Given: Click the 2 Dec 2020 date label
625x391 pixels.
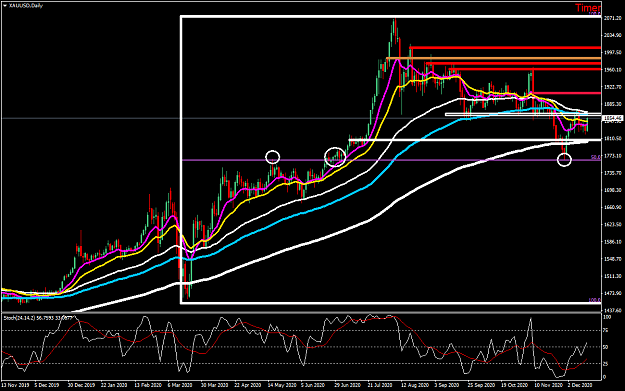Looking at the screenshot, I should tap(580, 385).
